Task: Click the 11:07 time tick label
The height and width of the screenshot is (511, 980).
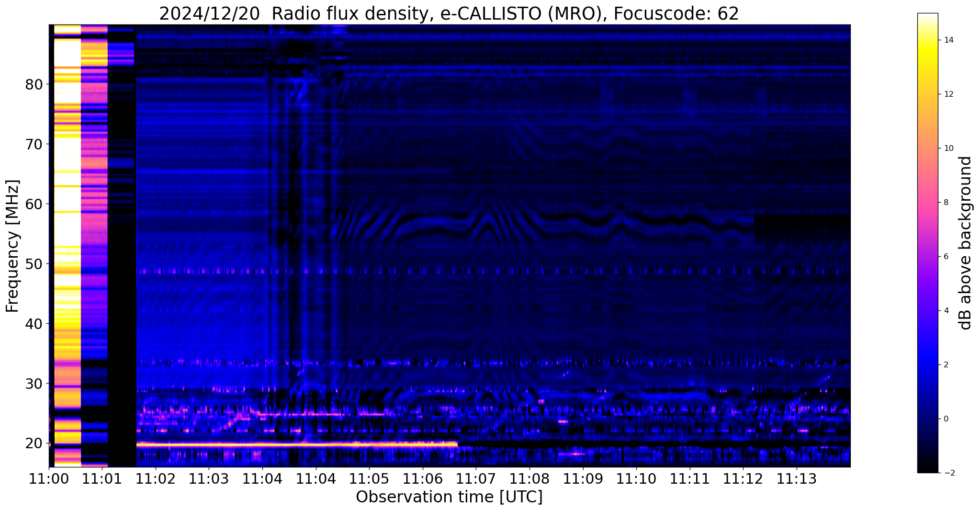Action: coord(476,478)
